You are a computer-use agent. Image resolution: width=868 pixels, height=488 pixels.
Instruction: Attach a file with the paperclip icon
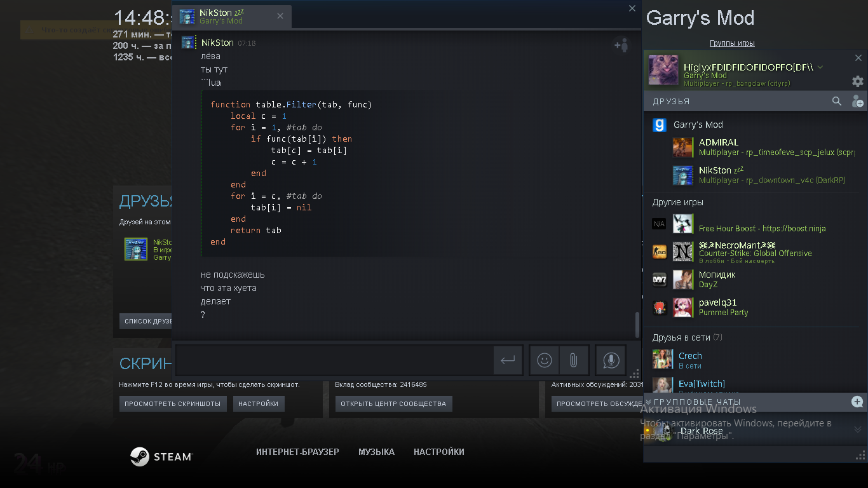pyautogui.click(x=573, y=360)
